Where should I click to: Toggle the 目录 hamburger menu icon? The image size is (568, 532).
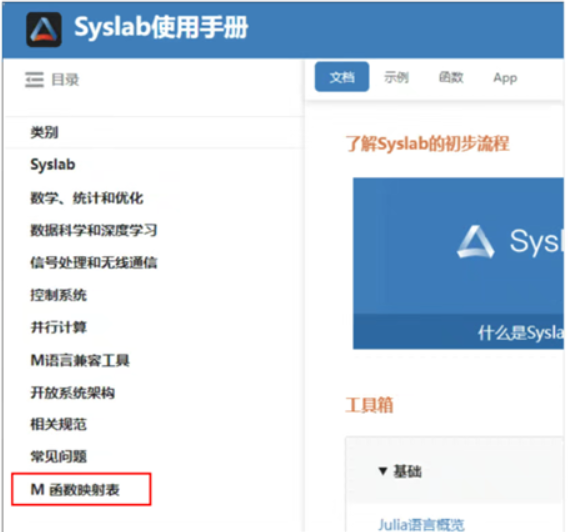click(34, 79)
